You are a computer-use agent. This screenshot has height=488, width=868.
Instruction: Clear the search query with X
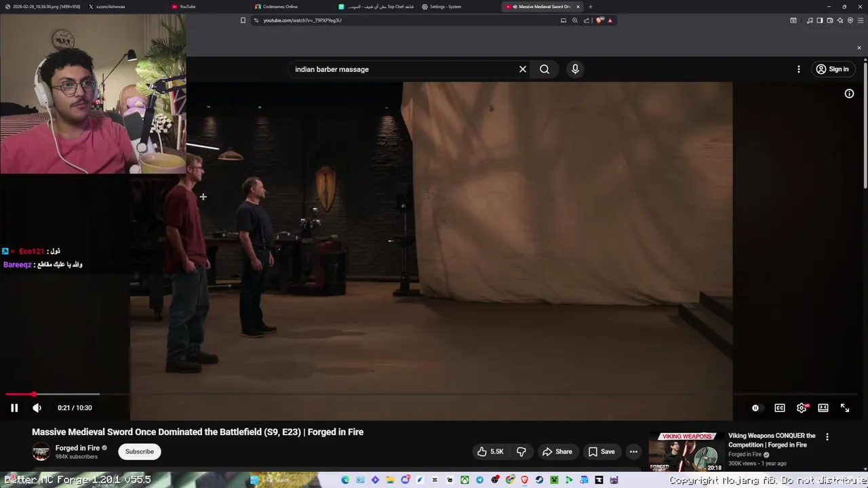coord(523,69)
